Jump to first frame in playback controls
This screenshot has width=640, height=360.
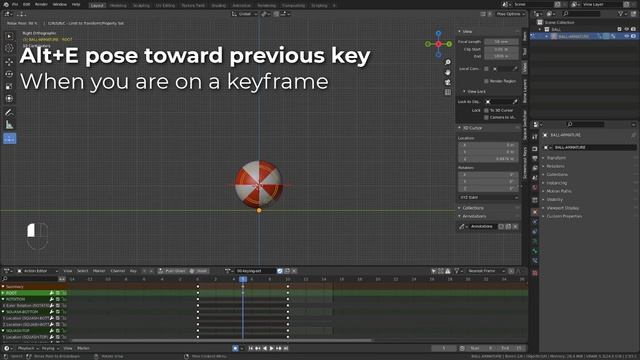point(251,348)
